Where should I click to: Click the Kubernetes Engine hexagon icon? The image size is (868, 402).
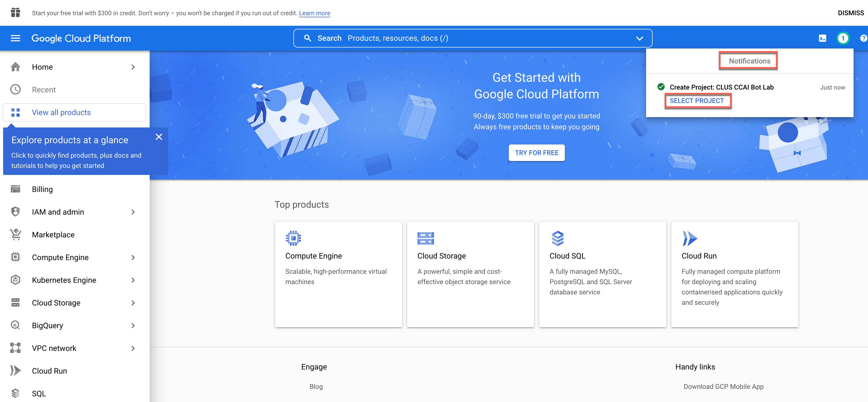(15, 280)
